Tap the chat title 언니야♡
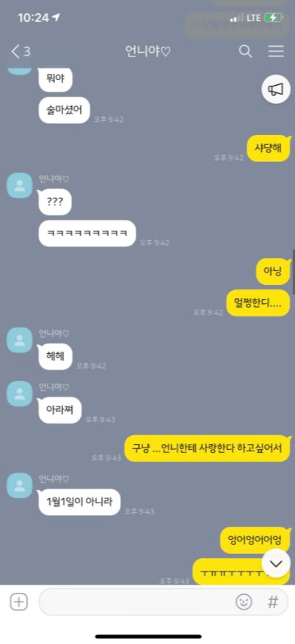The image size is (295, 644). tap(147, 52)
